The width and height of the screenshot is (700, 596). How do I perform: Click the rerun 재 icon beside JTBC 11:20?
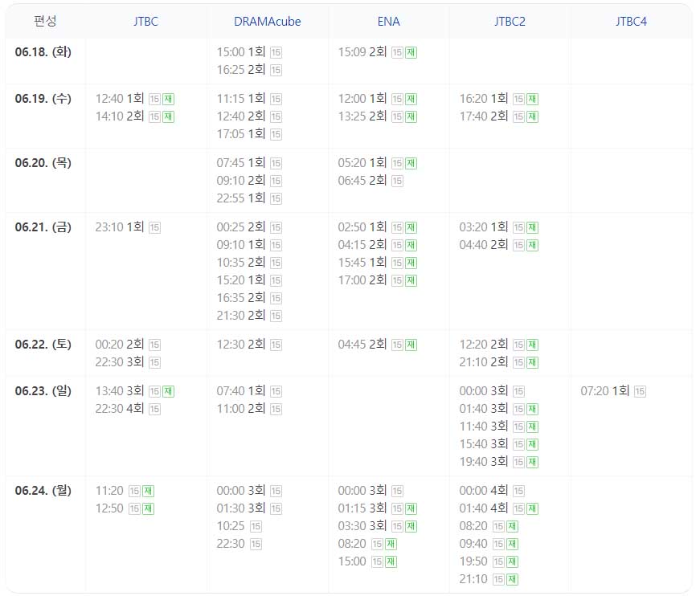[148, 491]
